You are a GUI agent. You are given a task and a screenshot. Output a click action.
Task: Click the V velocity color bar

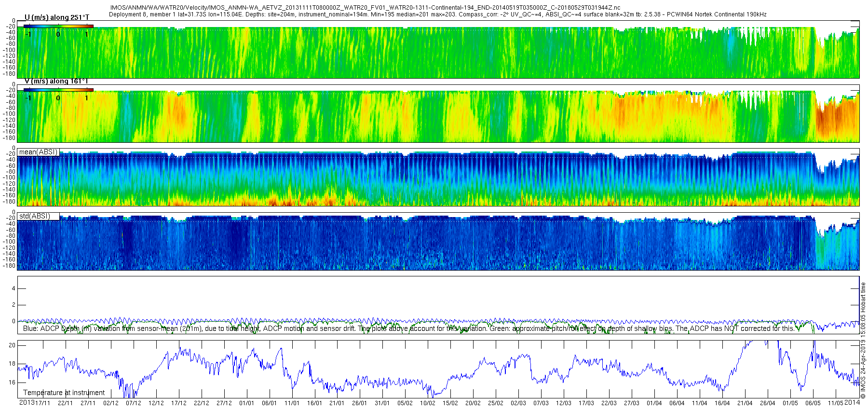point(58,90)
